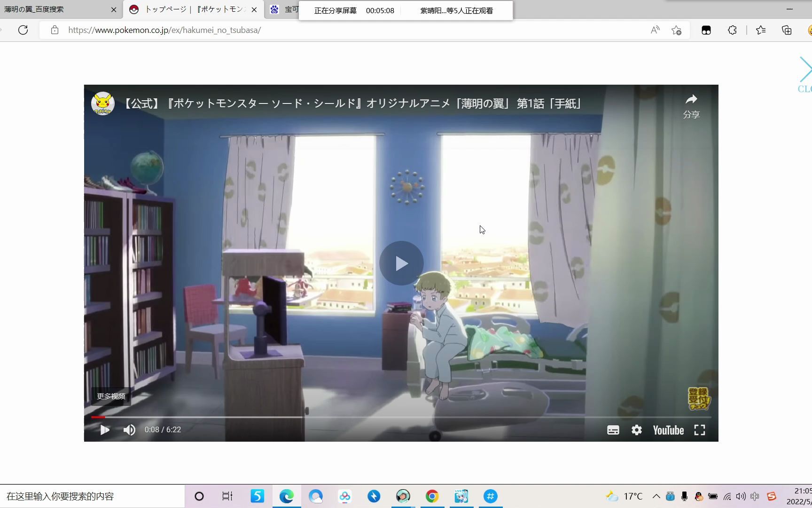Watch this video on YouTube
Viewport: 812px width, 508px height.
668,430
